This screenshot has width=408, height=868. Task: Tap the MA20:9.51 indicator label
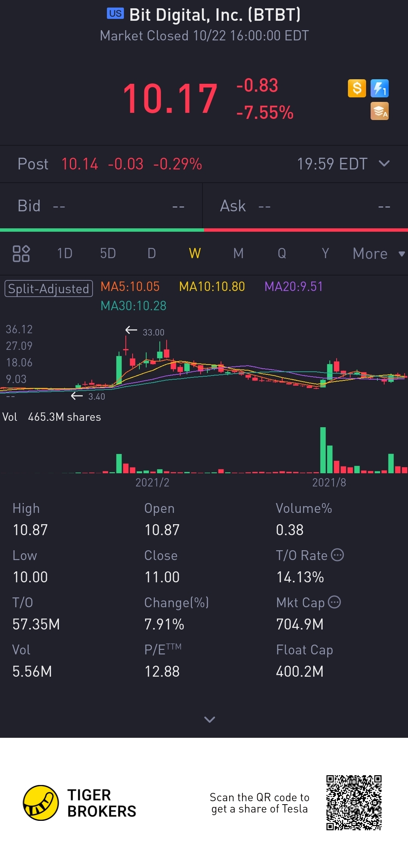pyautogui.click(x=294, y=286)
